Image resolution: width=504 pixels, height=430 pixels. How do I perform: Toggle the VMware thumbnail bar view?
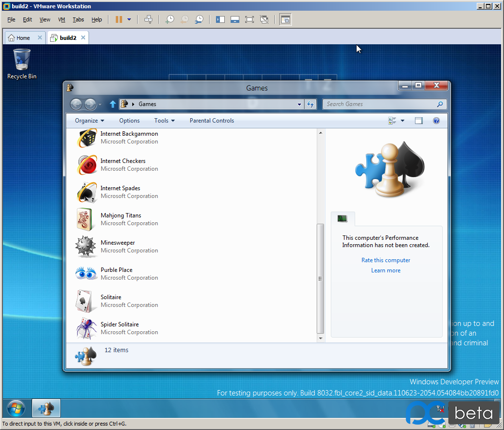pos(235,19)
